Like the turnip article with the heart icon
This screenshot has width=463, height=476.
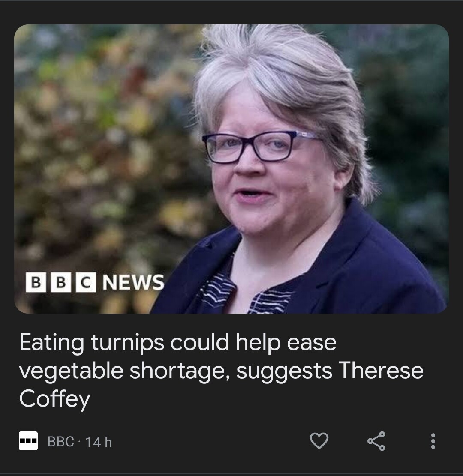coord(319,441)
